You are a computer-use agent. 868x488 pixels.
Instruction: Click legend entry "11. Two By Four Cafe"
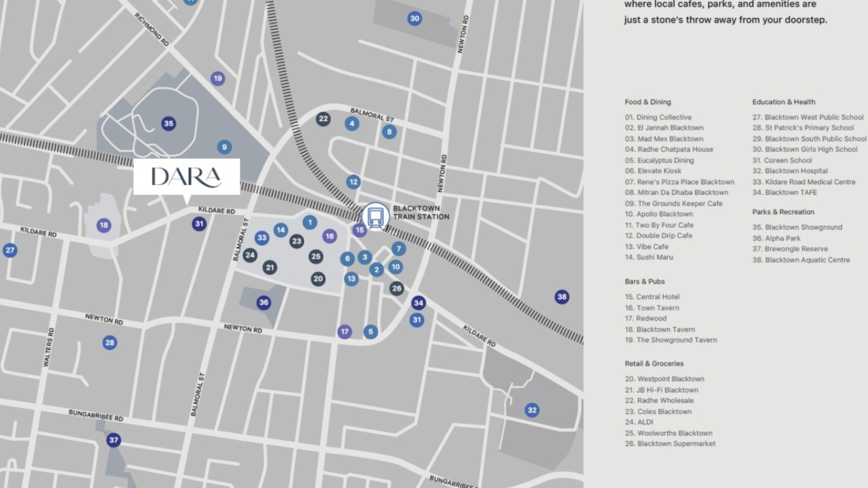[659, 225]
